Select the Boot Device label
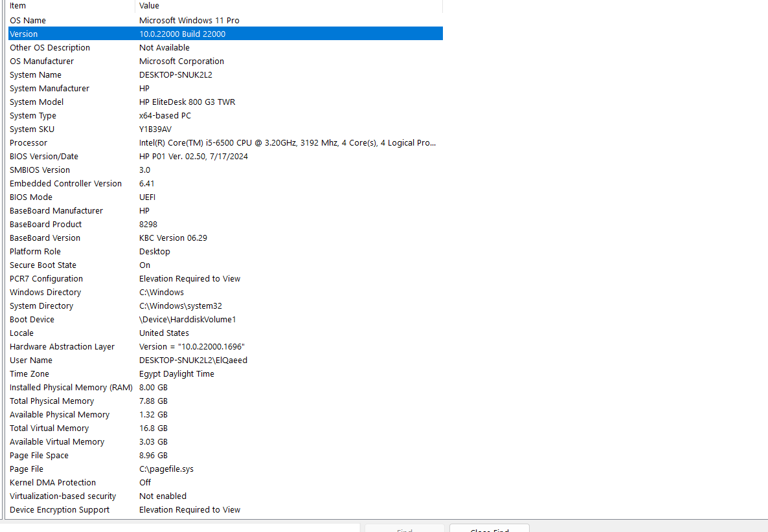This screenshot has width=768, height=532. click(x=32, y=320)
